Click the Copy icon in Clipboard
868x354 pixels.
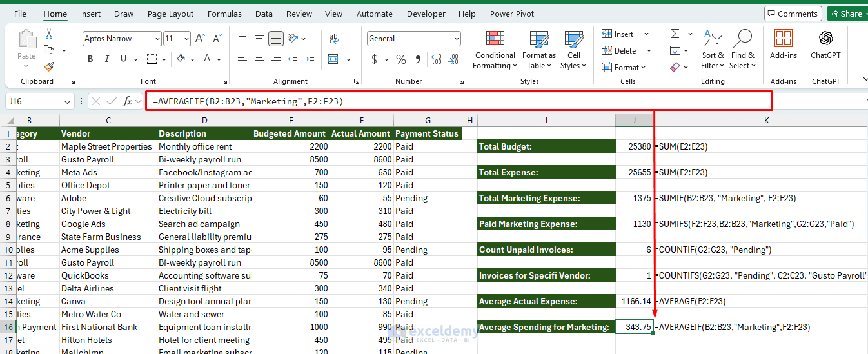(x=49, y=50)
